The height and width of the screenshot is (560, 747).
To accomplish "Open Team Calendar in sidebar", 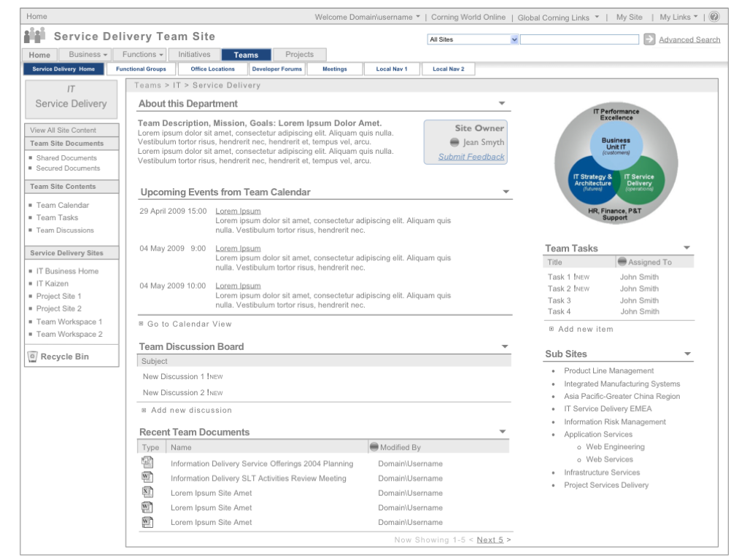I will point(63,205).
